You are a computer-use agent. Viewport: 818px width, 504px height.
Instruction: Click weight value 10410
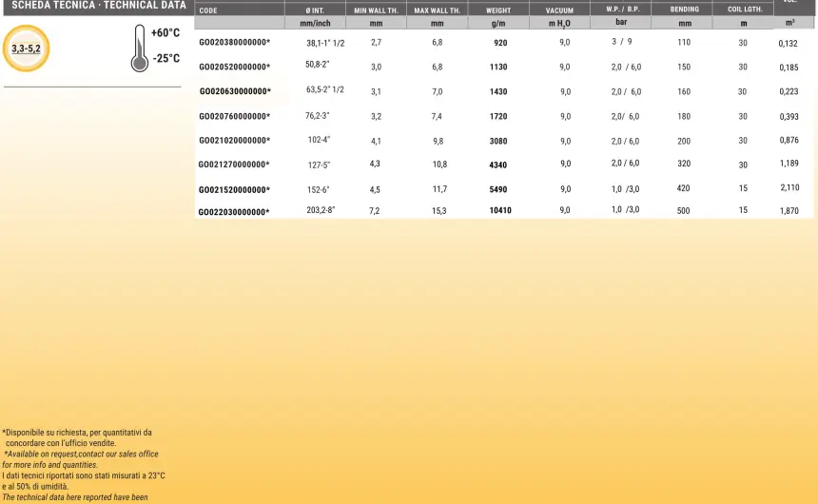pos(500,210)
